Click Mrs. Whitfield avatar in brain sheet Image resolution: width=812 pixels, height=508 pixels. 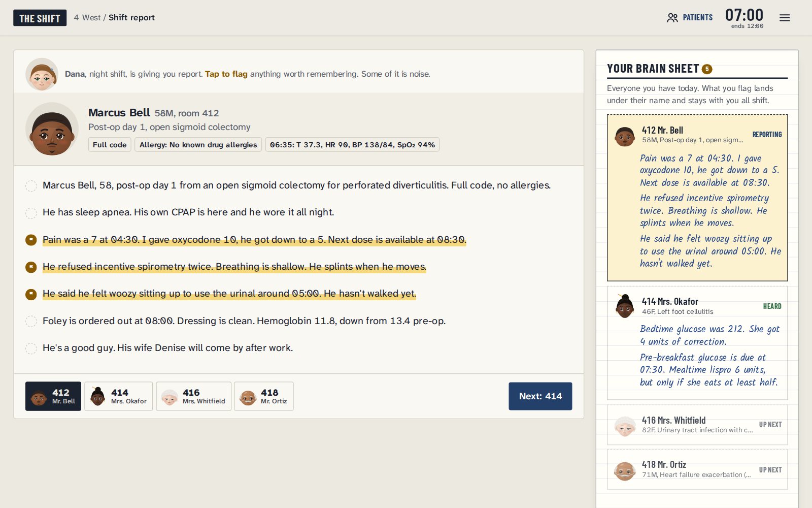(x=625, y=426)
